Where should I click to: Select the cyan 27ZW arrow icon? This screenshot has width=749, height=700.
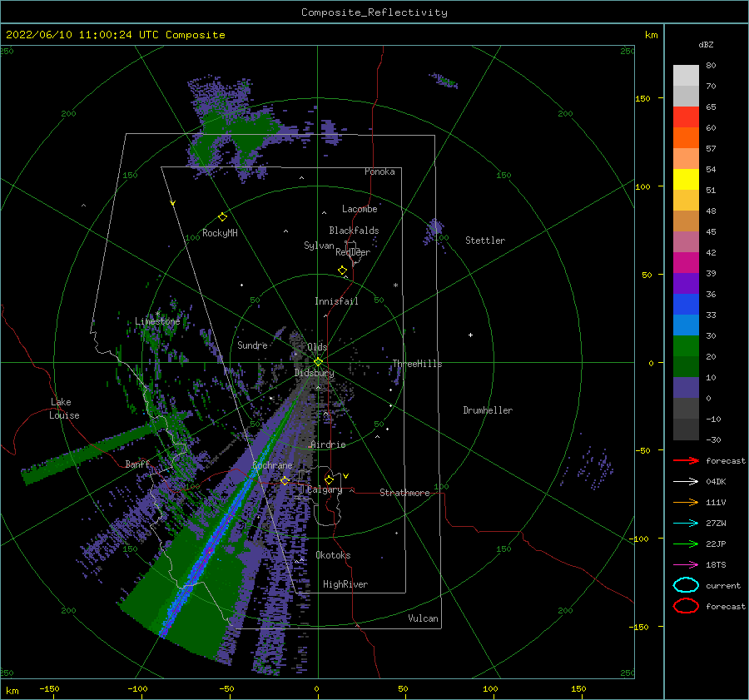(686, 524)
